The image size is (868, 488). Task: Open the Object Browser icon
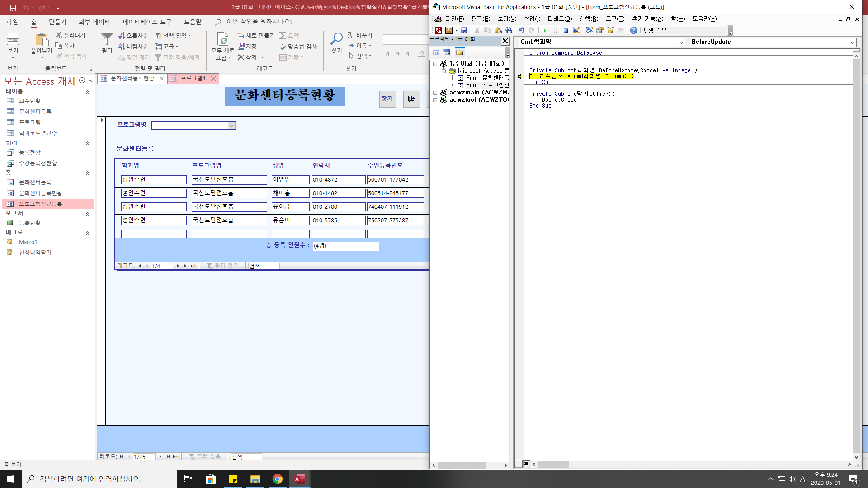610,30
